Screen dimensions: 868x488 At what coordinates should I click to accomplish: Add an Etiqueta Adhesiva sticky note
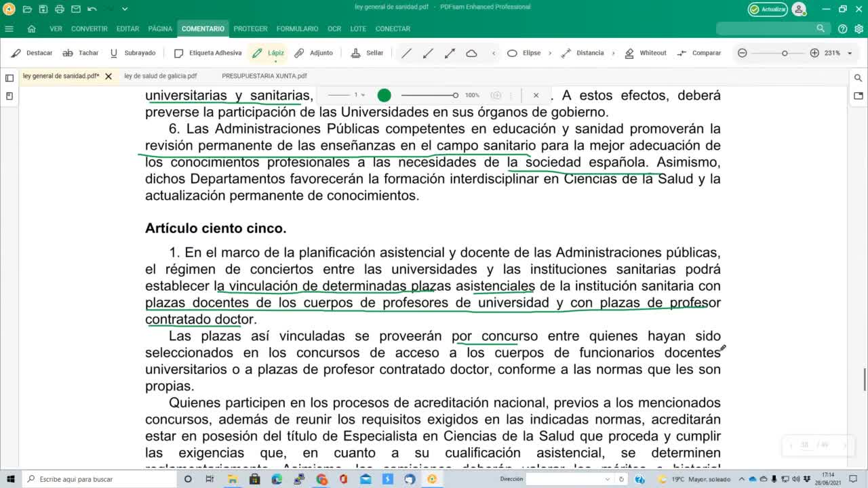(x=208, y=53)
